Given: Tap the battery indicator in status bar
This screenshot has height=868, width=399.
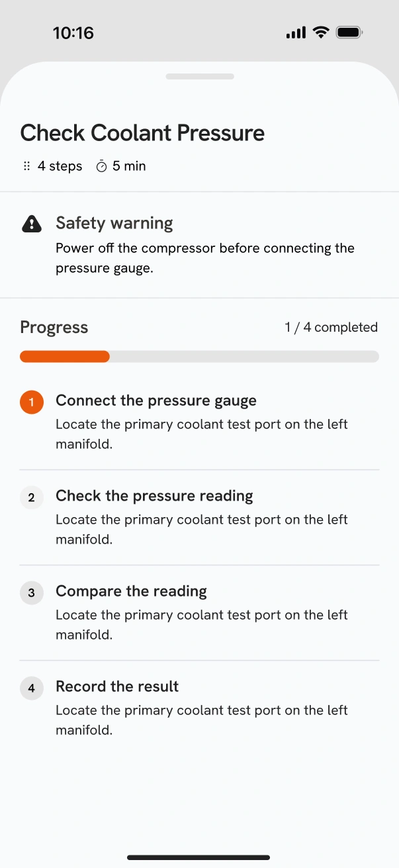Looking at the screenshot, I should (349, 32).
